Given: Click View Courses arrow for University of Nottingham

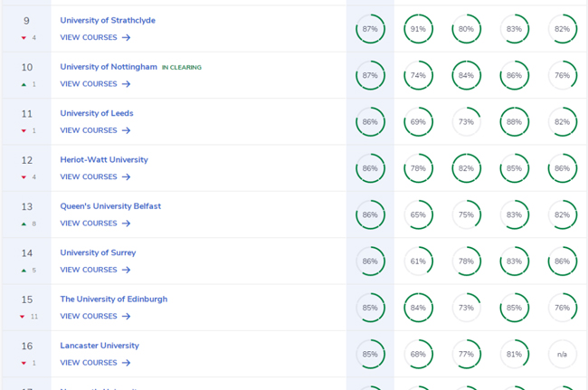Looking at the screenshot, I should point(127,84).
